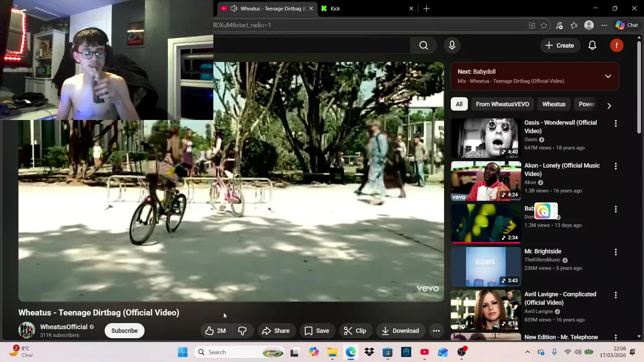The height and width of the screenshot is (362, 644).
Task: Open options menu for Akon Lonely video
Action: [615, 166]
